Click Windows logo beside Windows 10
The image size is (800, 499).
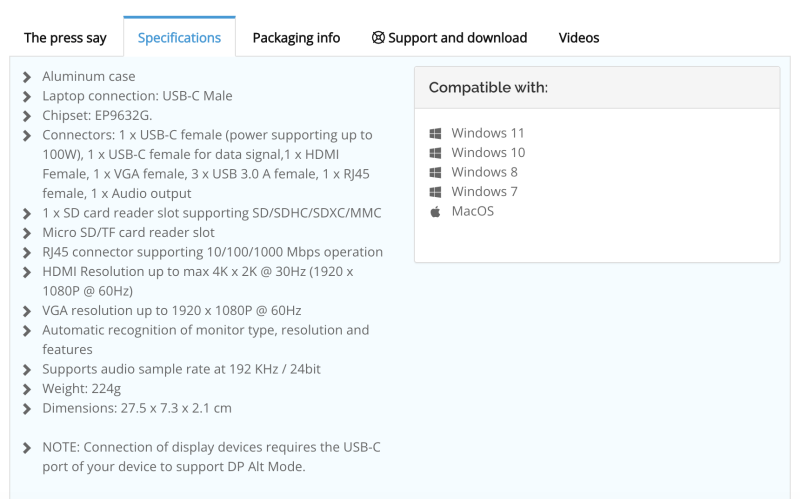[435, 153]
